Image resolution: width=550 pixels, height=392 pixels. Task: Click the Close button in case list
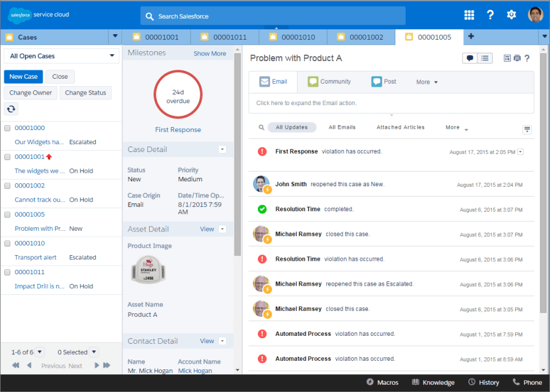click(x=60, y=77)
